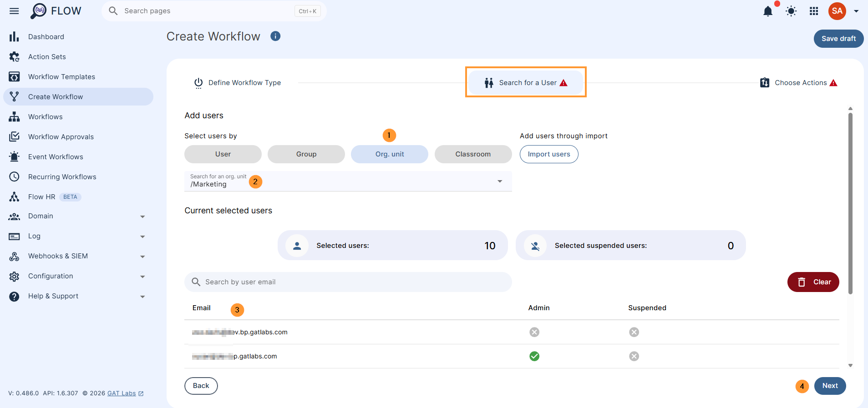Go to Search for a User step

point(526,82)
